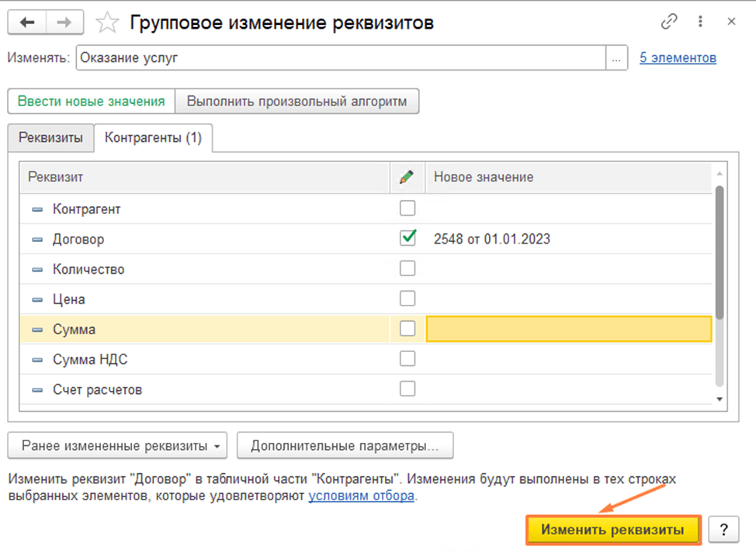The width and height of the screenshot is (756, 553).
Task: Tick the Сумма НДС checkbox
Action: [x=407, y=358]
